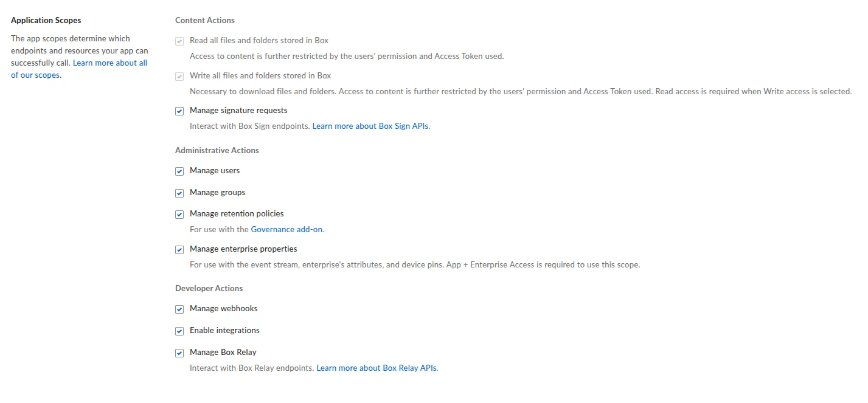Toggle Manage enterprise properties checkbox
The height and width of the screenshot is (403, 868).
(x=179, y=250)
